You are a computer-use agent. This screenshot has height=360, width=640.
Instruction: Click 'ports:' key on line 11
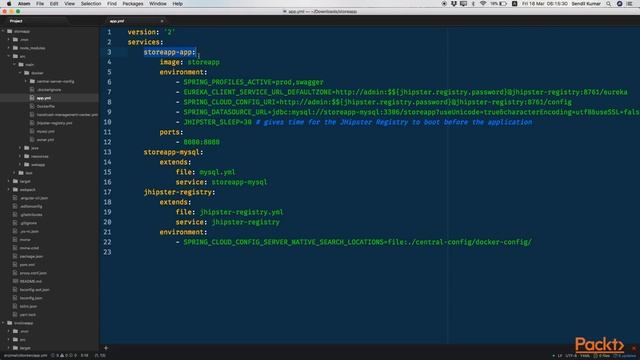(x=171, y=132)
